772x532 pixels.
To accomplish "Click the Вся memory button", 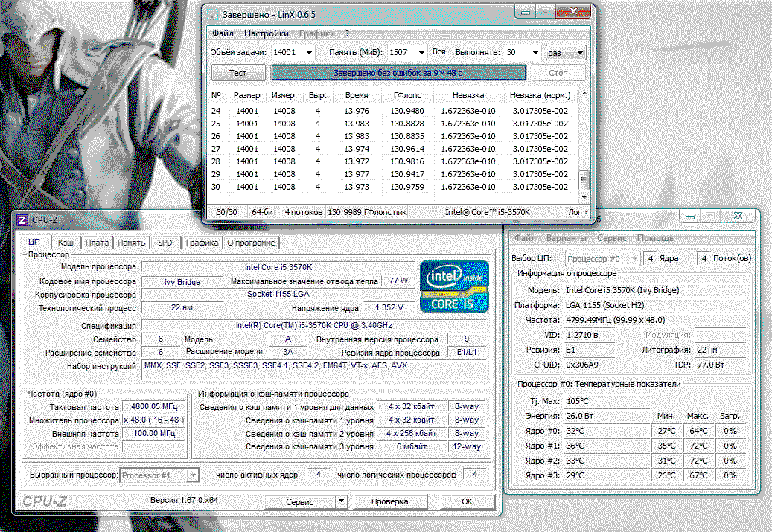I will point(439,52).
